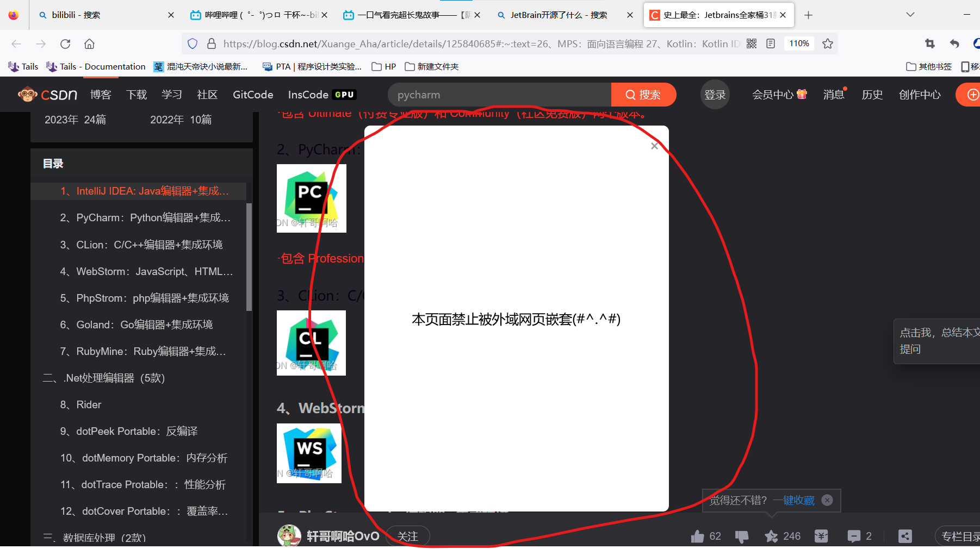Dismiss the 一键收藏 tooltip
This screenshot has width=980, height=549.
pyautogui.click(x=827, y=500)
